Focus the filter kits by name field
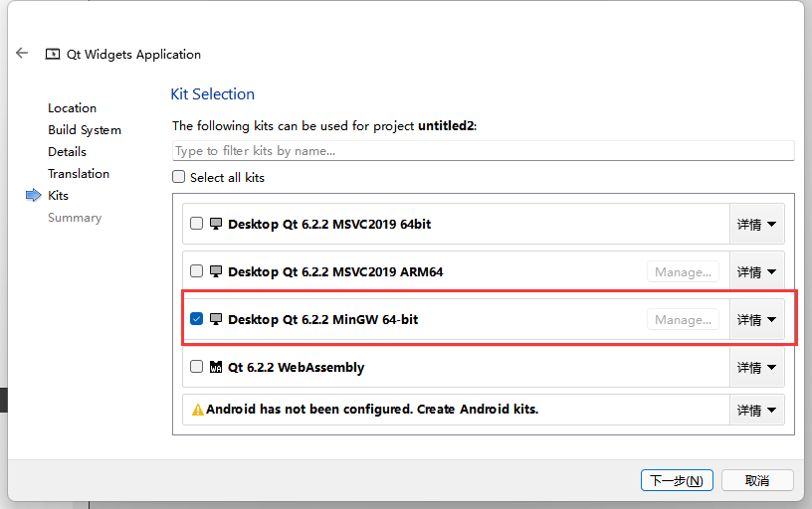The height and width of the screenshot is (509, 812). point(484,150)
